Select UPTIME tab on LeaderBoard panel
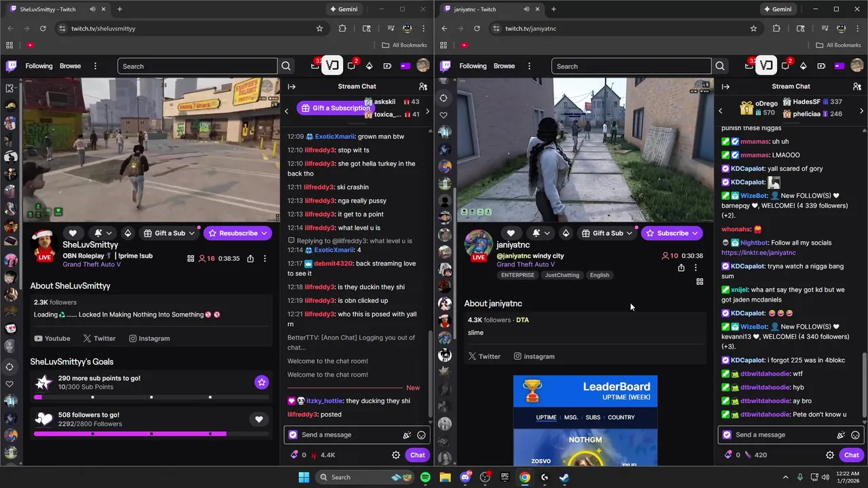Screen dimensions: 868x488 pos(547,418)
